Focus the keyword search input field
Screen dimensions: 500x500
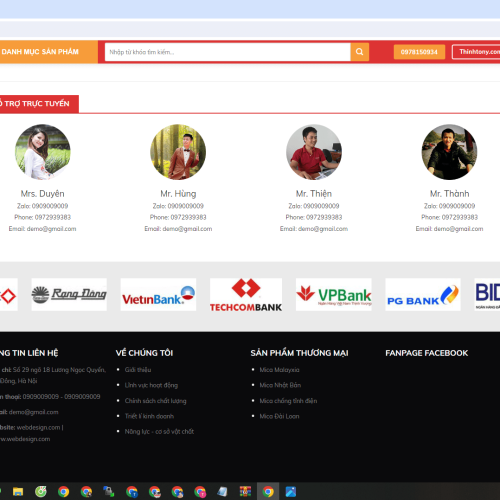coord(227,52)
